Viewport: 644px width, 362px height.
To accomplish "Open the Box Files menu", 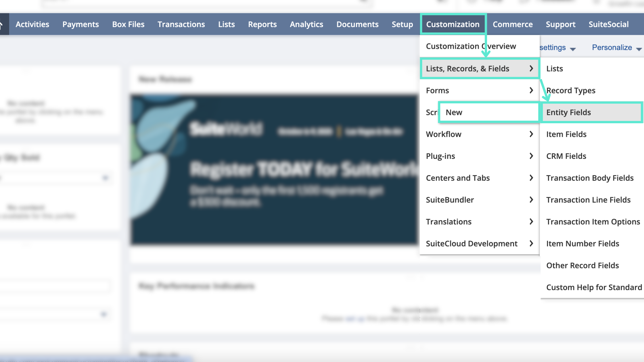I will point(128,24).
